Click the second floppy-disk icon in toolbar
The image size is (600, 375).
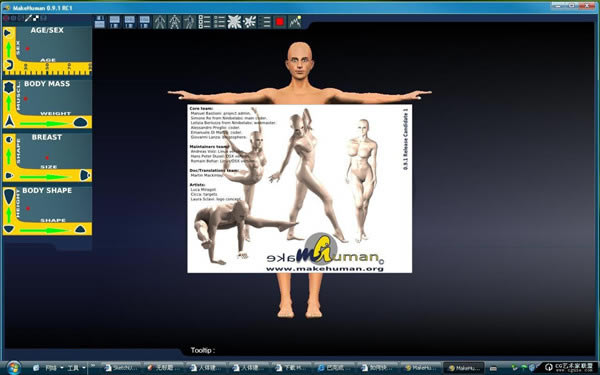pos(114,22)
